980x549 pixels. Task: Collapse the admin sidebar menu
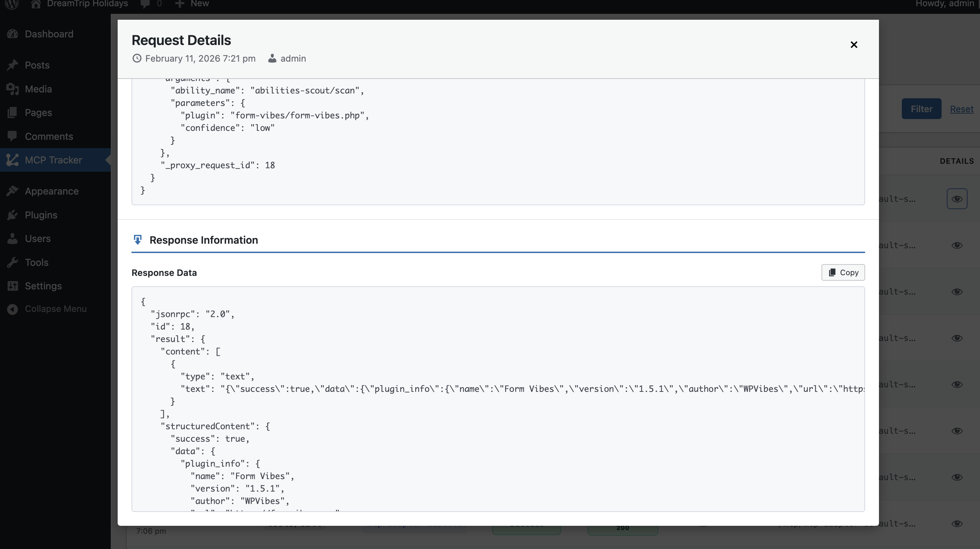coord(12,308)
